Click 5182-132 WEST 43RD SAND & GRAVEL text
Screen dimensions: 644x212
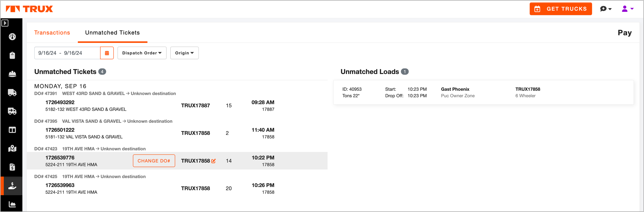pos(86,109)
